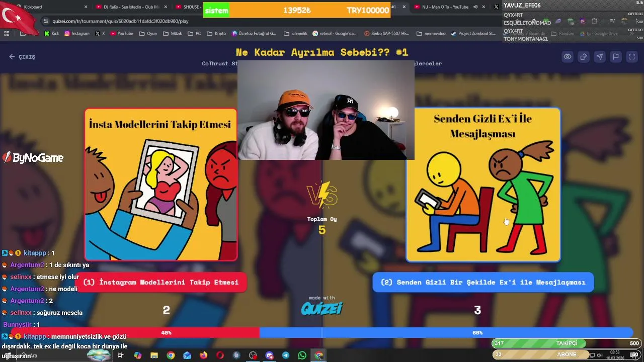This screenshot has height=362, width=644.
Task: Click the chat message 'soğuruz mesela'
Action: [59, 313]
